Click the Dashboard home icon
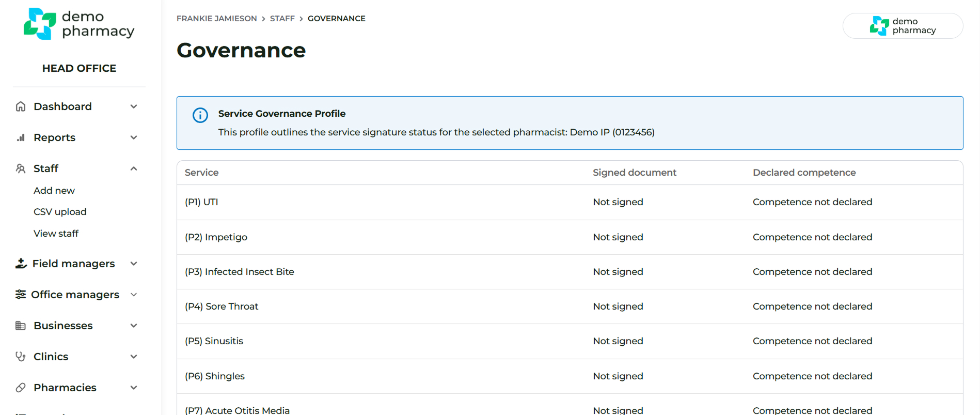The height and width of the screenshot is (415, 980). [x=21, y=106]
